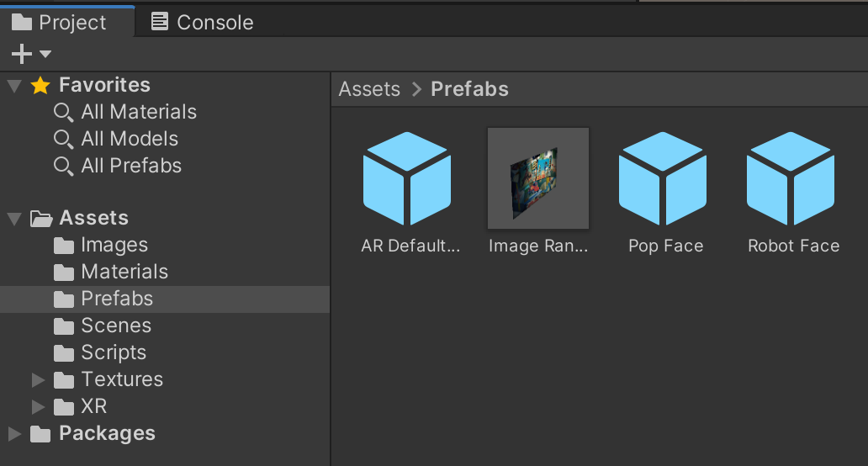This screenshot has width=868, height=466.
Task: Click the Scripts folder icon
Action: coord(64,353)
